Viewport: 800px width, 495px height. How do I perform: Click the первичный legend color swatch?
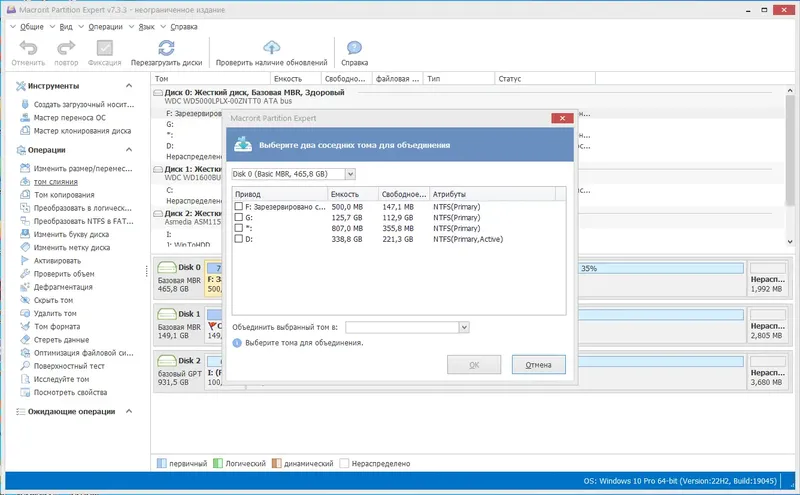[x=161, y=463]
